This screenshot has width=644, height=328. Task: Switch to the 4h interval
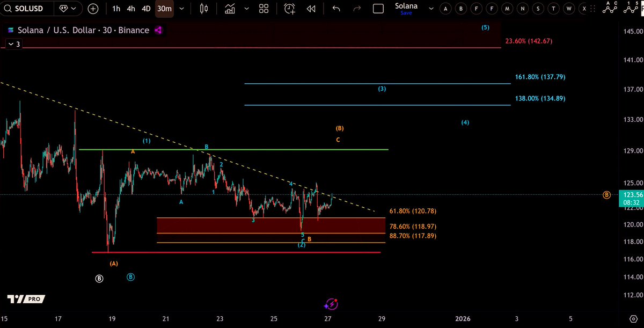point(131,9)
